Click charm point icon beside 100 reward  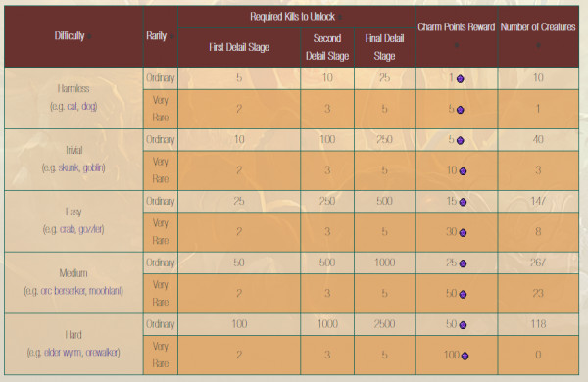[x=465, y=356]
